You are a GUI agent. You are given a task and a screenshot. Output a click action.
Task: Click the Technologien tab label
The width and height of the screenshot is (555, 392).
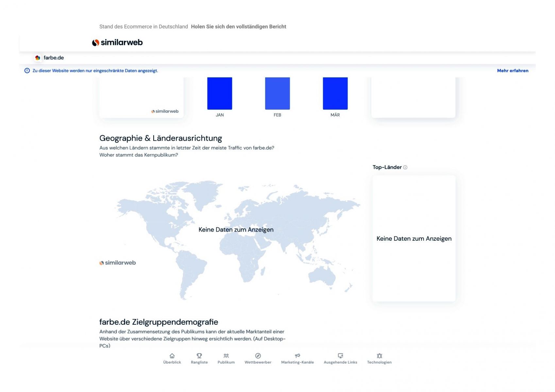379,362
